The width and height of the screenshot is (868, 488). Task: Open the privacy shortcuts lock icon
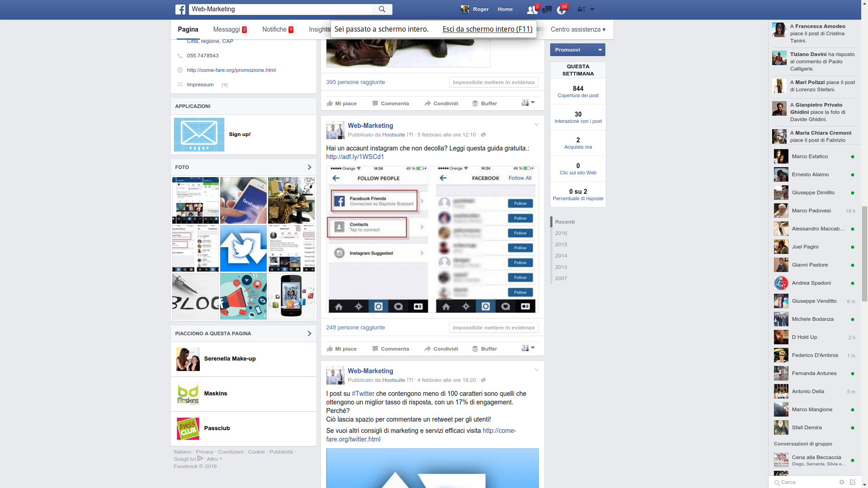point(581,9)
